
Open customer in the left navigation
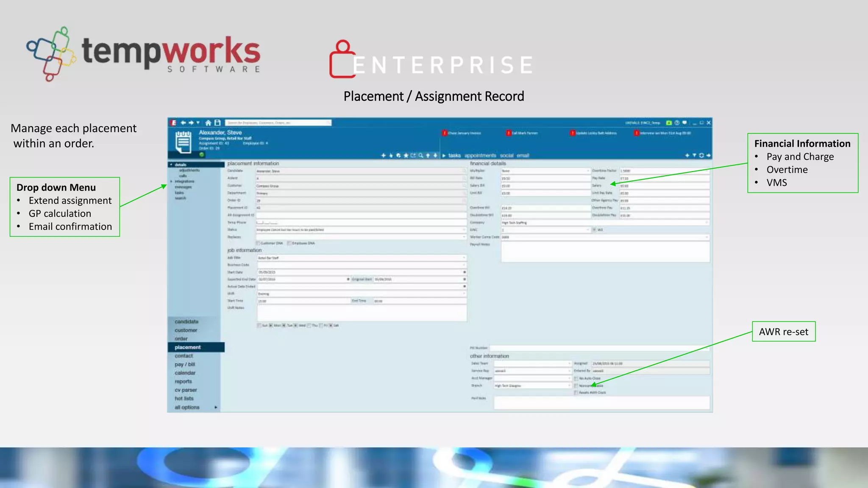(186, 330)
